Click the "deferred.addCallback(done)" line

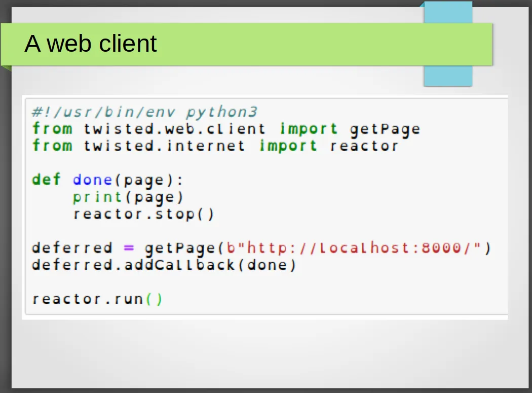coord(164,265)
